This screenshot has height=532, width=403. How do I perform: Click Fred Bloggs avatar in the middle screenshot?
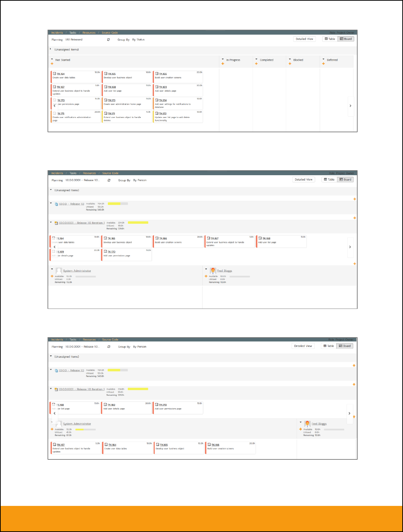pos(213,271)
